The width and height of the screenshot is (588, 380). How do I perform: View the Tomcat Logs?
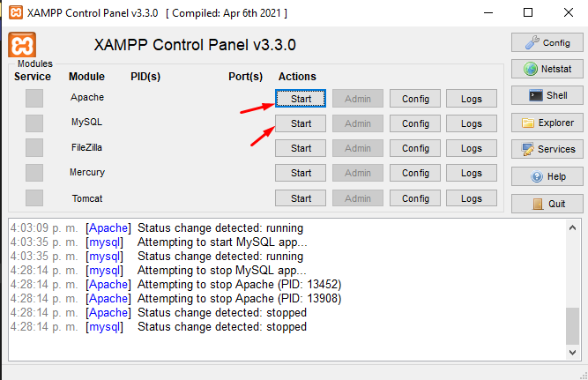[x=472, y=198]
